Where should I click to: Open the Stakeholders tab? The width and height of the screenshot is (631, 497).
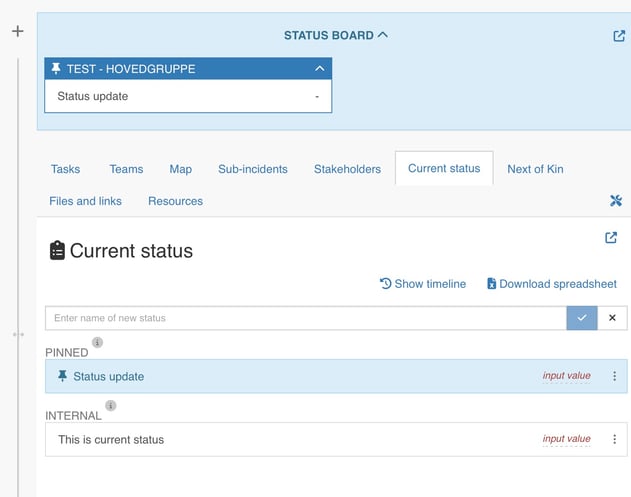pos(347,169)
